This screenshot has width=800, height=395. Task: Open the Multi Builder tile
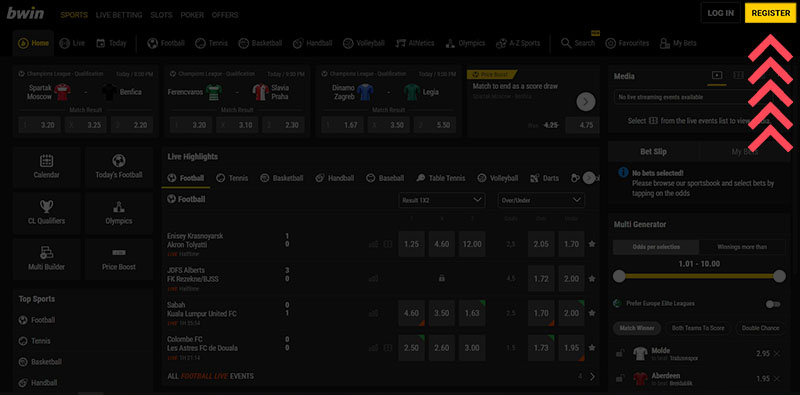(47, 259)
